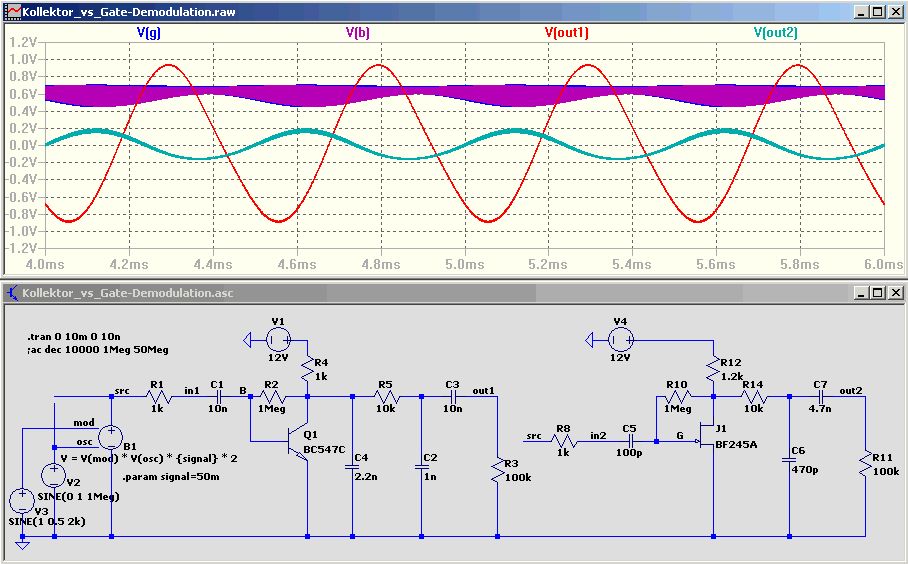Click the schematic window title icon
The width and height of the screenshot is (908, 564).
[12, 293]
